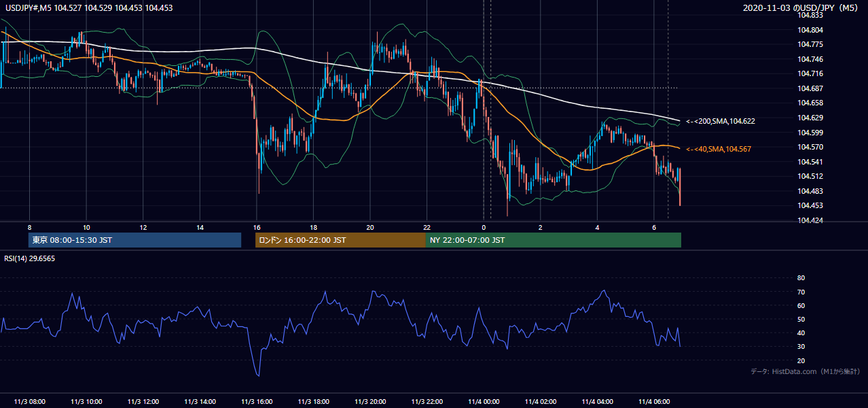868x408 pixels.
Task: Click the London session bar ロンドン 16:00-22:00 JST
Action: (340, 240)
